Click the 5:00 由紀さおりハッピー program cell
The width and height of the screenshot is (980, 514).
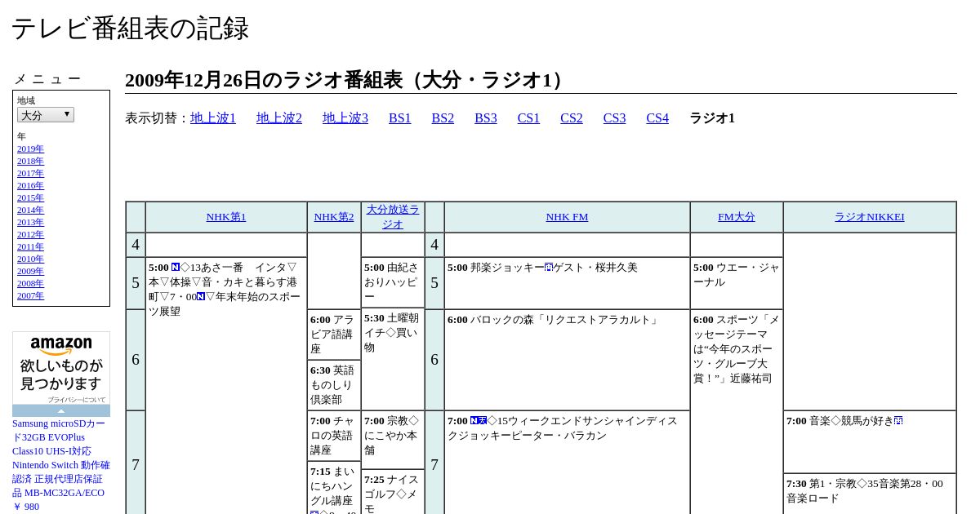pyautogui.click(x=393, y=282)
